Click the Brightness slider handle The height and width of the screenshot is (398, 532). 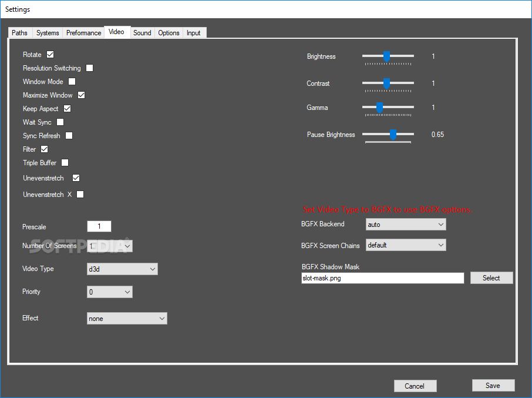(x=386, y=56)
